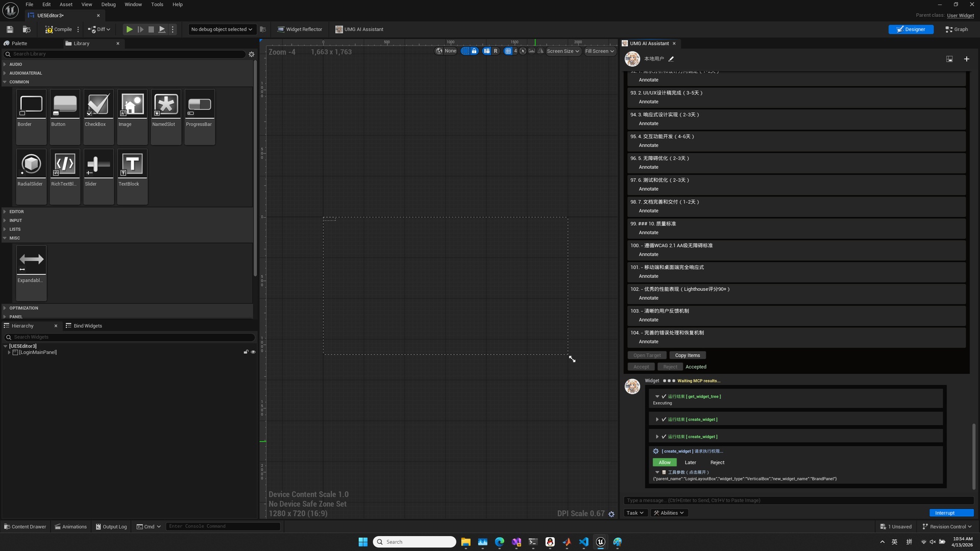
Task: Select TextBlock widget in palette
Action: [x=132, y=177]
